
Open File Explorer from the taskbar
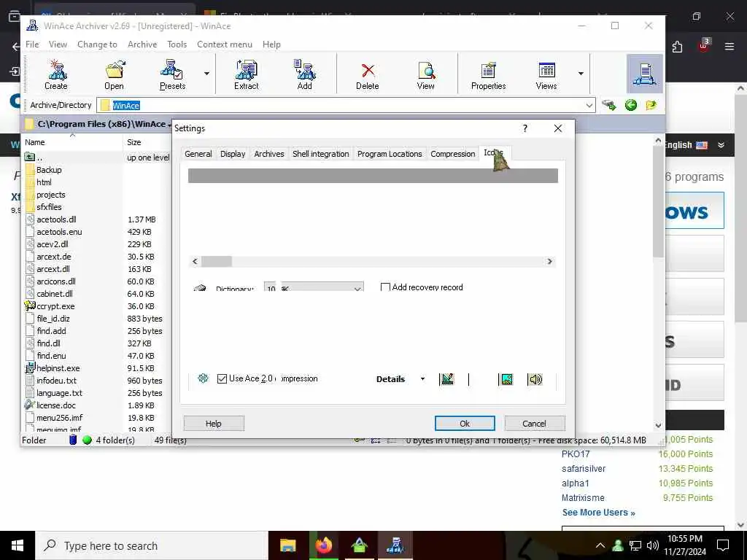coord(287,545)
